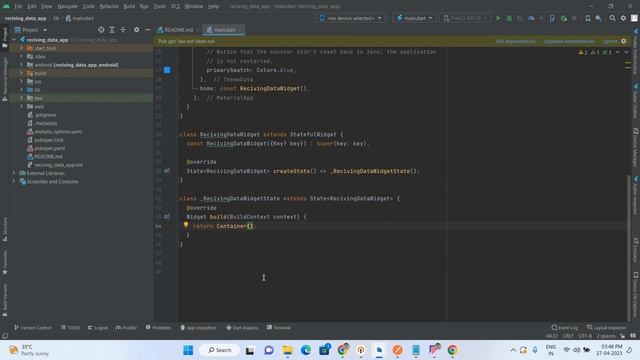Screen dimensions: 640x360
Task: Open the Pixel emulator device dropdown
Action: (x=465, y=18)
